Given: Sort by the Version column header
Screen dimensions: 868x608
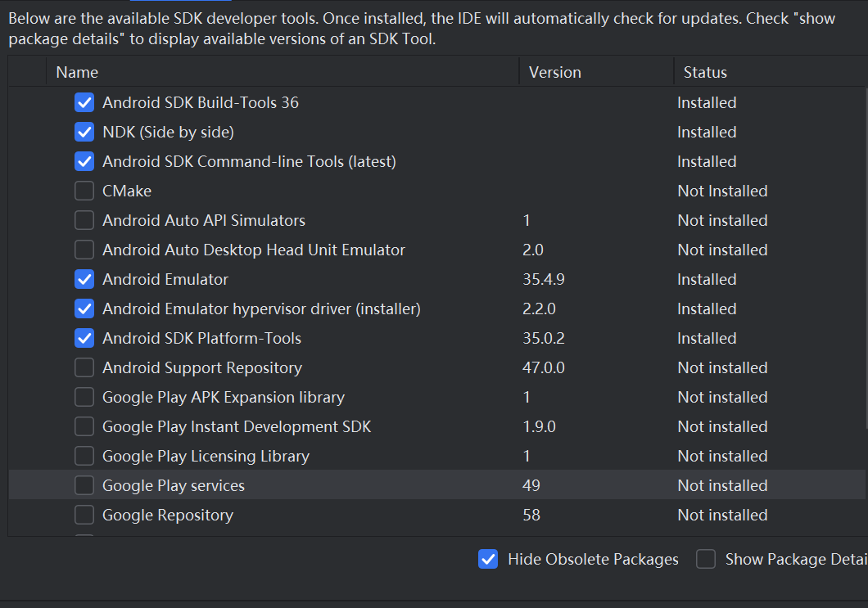Looking at the screenshot, I should (x=596, y=72).
